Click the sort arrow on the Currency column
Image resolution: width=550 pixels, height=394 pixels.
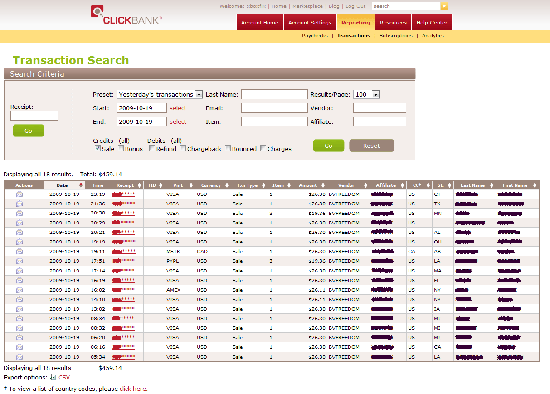tap(227, 185)
